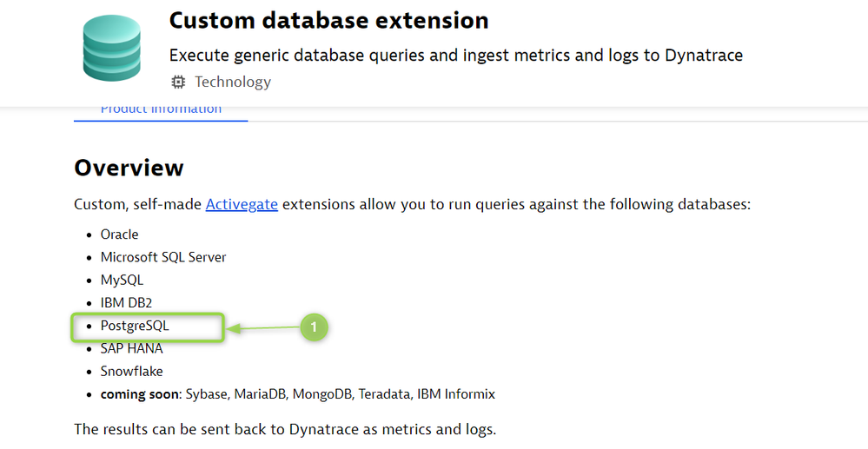Click the green arrow pointing at PostgreSQL
Viewport: 868px width, 449px height.
coord(263,328)
